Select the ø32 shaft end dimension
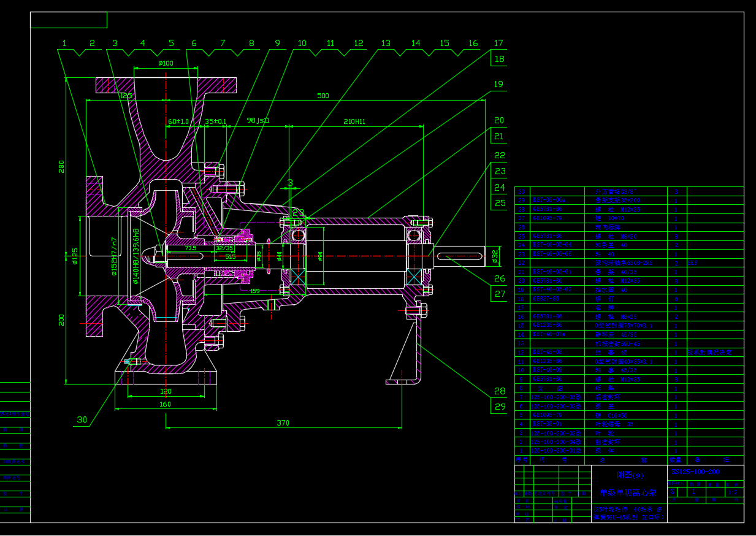 click(x=495, y=256)
